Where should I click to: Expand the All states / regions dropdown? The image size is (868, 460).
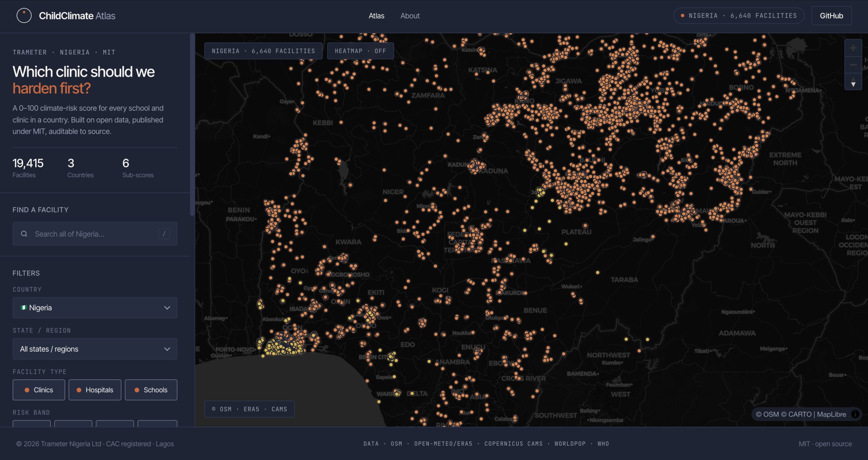95,349
